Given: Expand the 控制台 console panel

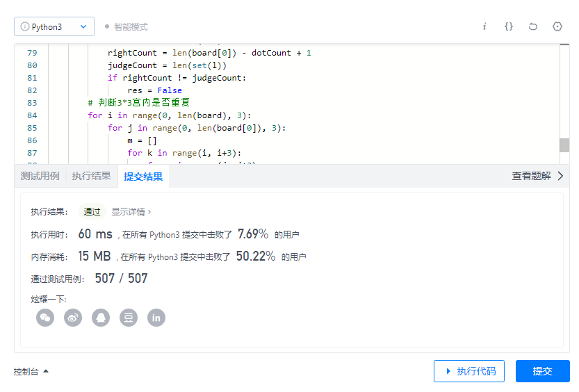Looking at the screenshot, I should point(31,371).
